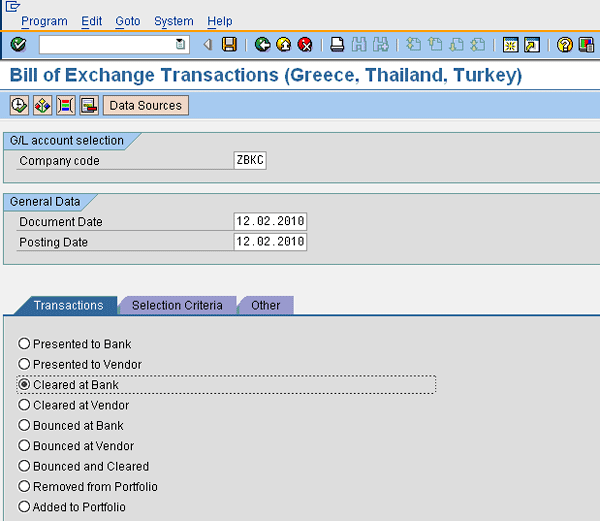
Task: Switch to the Selection Criteria tab
Action: tap(177, 305)
